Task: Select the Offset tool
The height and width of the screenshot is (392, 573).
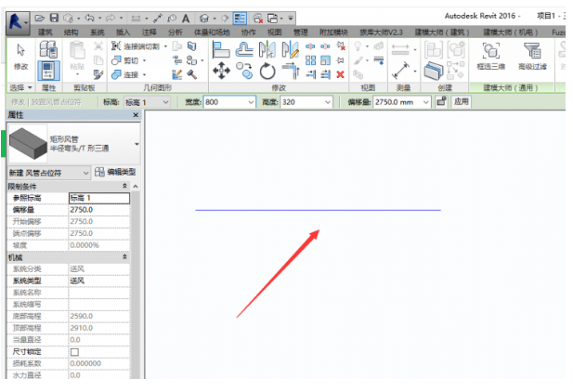Action: click(x=244, y=49)
